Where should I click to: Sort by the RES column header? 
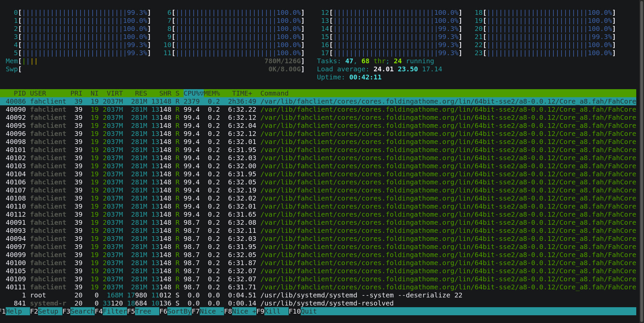click(141, 93)
